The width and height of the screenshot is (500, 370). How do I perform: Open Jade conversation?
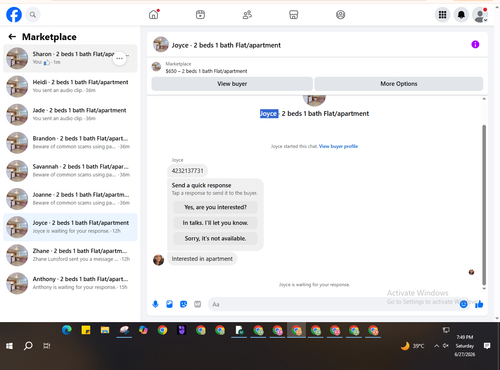pyautogui.click(x=70, y=114)
